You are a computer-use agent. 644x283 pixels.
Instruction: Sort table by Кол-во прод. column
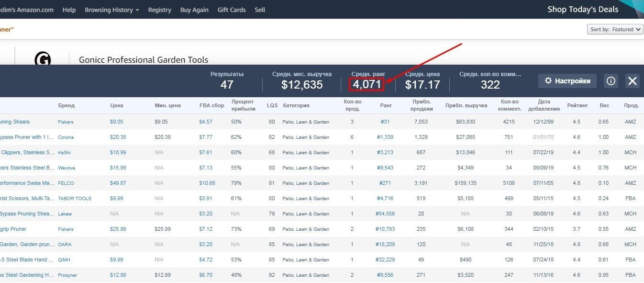pyautogui.click(x=352, y=105)
